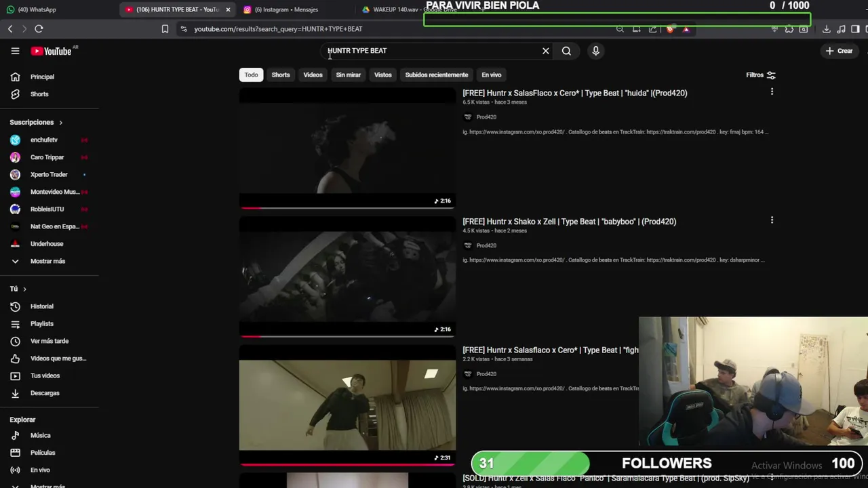Viewport: 868px width, 488px height.
Task: Select the En vivo filter chip
Action: pyautogui.click(x=492, y=75)
